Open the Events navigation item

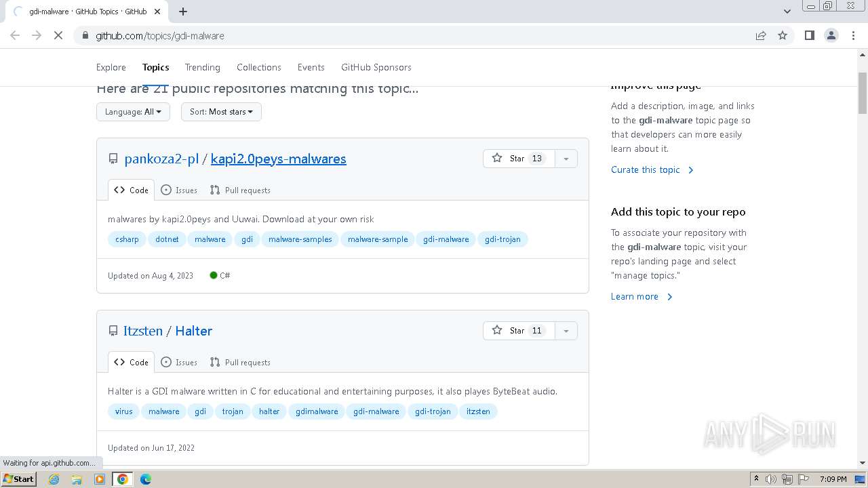pyautogui.click(x=311, y=67)
